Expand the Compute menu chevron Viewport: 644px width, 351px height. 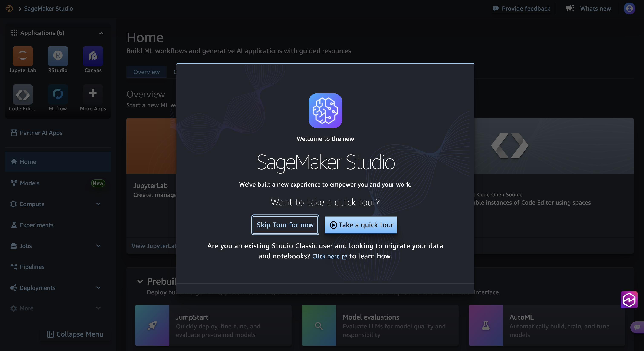[99, 204]
